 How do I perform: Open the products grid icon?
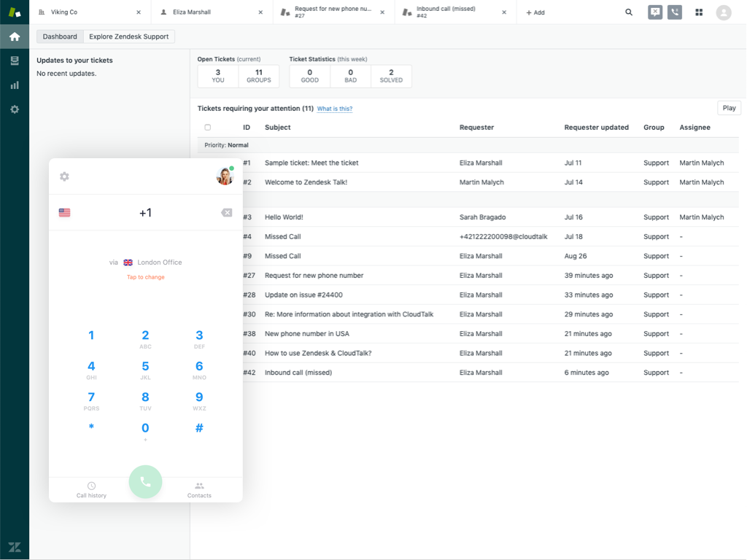(x=699, y=12)
